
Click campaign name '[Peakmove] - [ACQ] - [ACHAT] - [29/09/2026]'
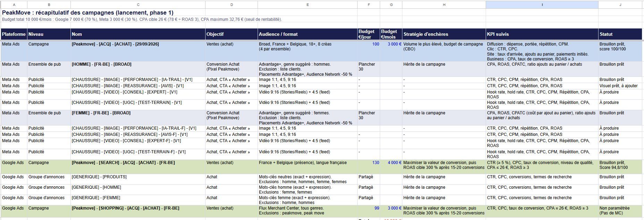click(x=115, y=44)
